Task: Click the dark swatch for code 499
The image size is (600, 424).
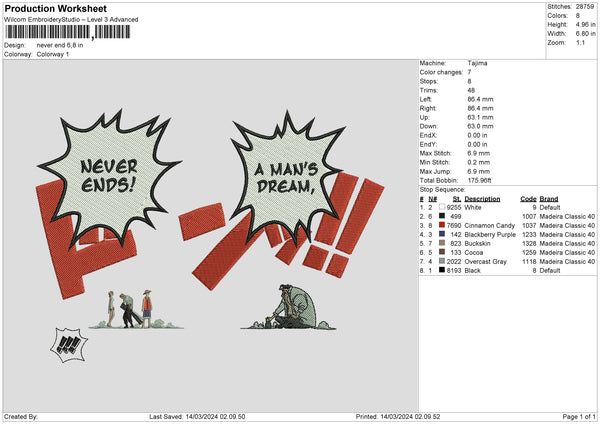Action: pyautogui.click(x=442, y=216)
